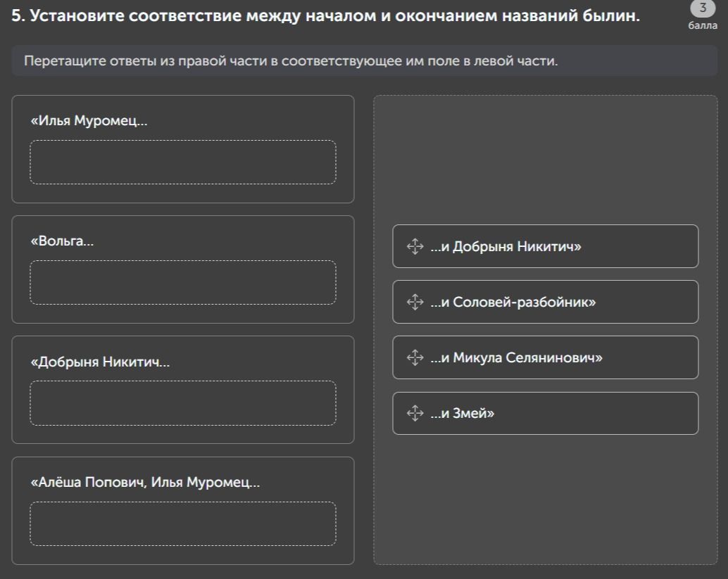
Task: Click drag handle icon of «…и Змей»
Action: 415,413
